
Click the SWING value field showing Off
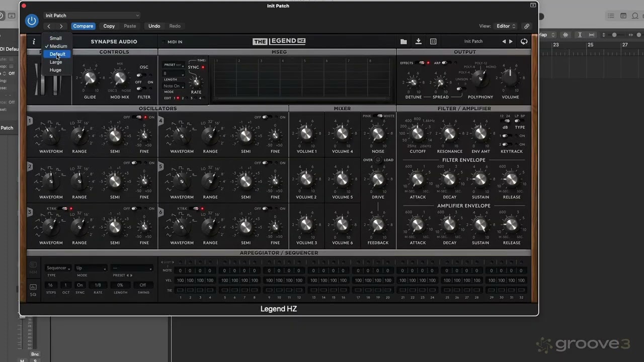point(143,285)
